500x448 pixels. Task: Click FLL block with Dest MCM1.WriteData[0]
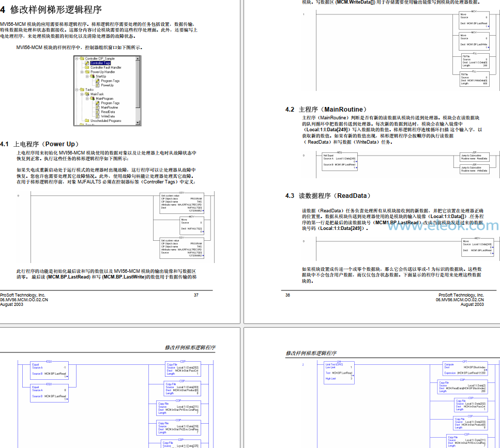[x=474, y=79]
